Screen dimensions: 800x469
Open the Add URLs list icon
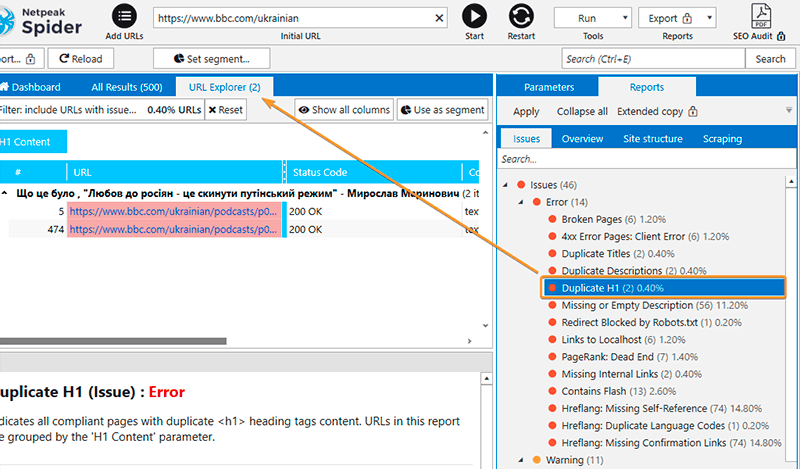point(124,16)
